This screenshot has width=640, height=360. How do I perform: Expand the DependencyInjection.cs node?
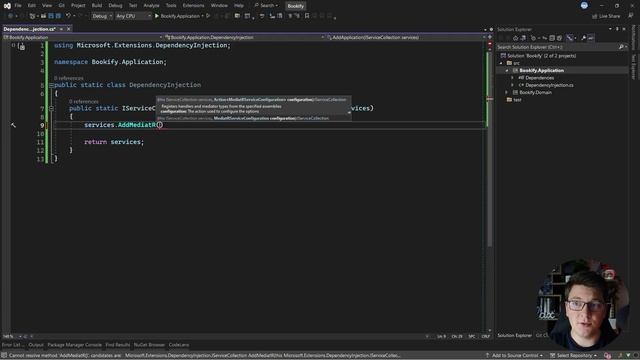(513, 85)
